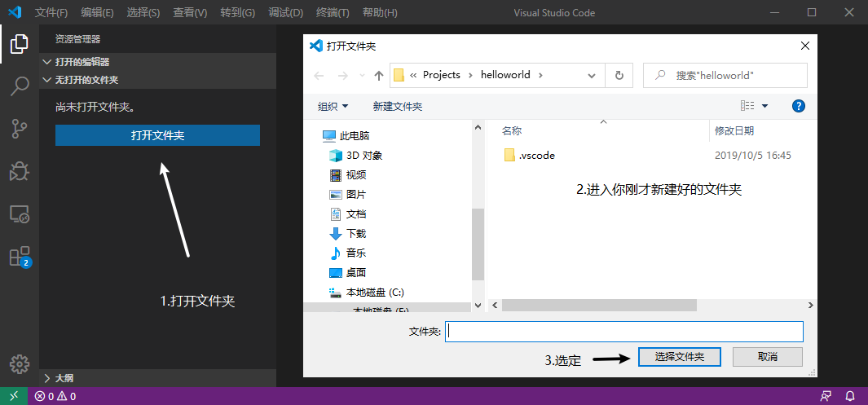The width and height of the screenshot is (868, 405).
Task: Click the 选择文件夹 button
Action: click(679, 357)
